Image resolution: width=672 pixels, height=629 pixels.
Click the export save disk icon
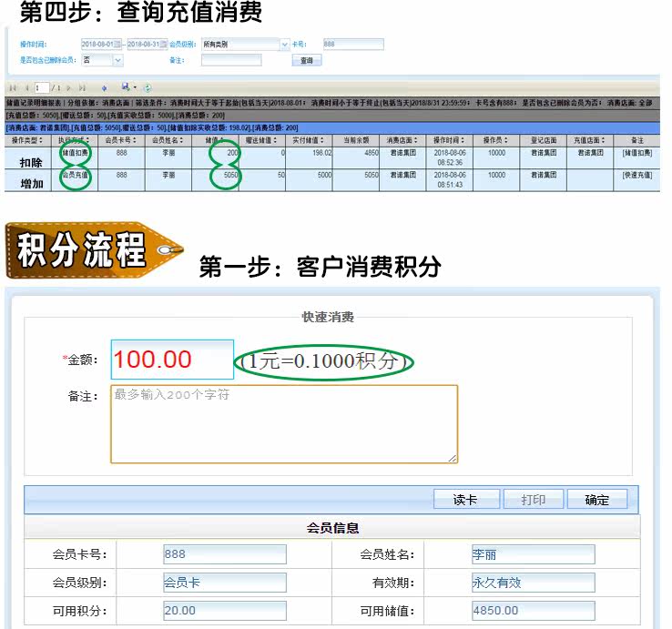click(126, 87)
